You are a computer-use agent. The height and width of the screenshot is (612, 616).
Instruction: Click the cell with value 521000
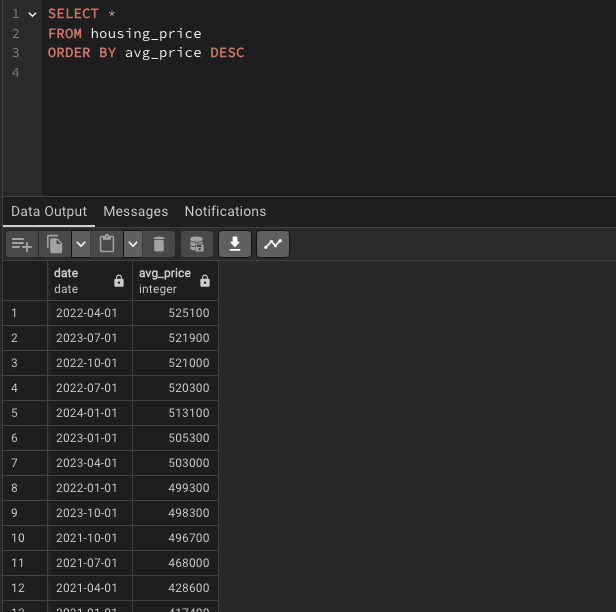pyautogui.click(x=175, y=363)
